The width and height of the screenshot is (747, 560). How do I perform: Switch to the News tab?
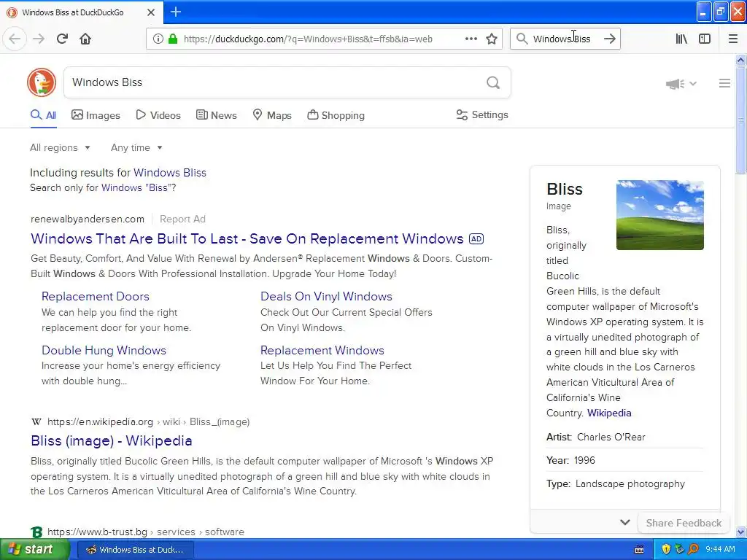[x=216, y=115]
